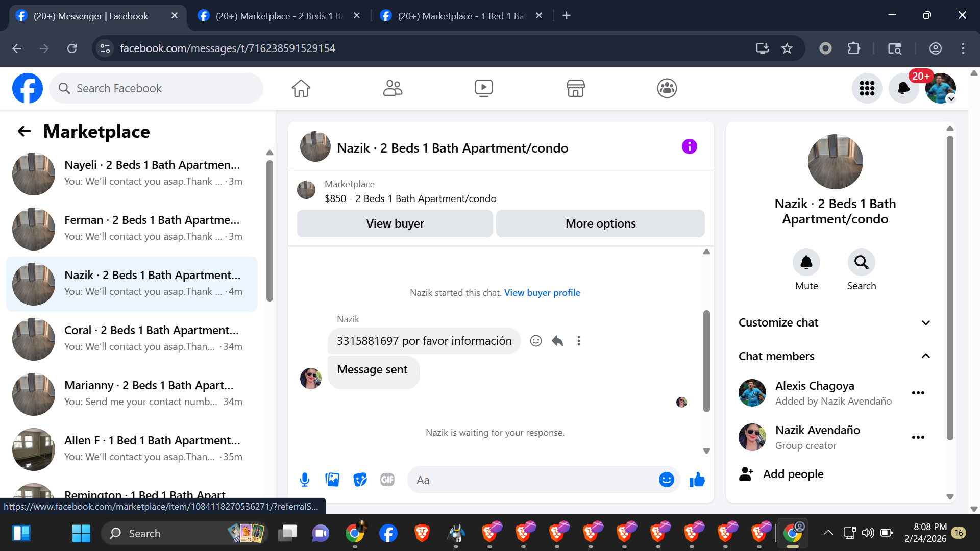Screen dimensions: 980x551
Task: Click the Aa message input field
Action: point(531,480)
